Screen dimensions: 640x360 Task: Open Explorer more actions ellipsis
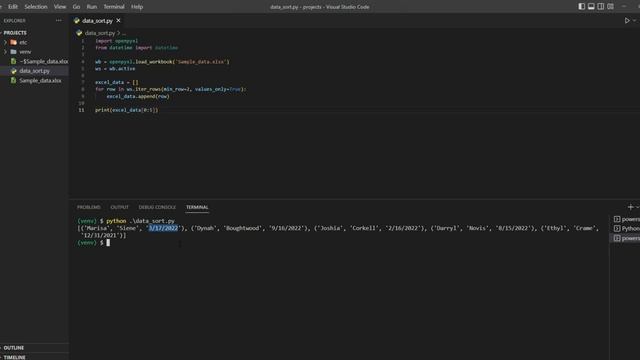coord(59,20)
